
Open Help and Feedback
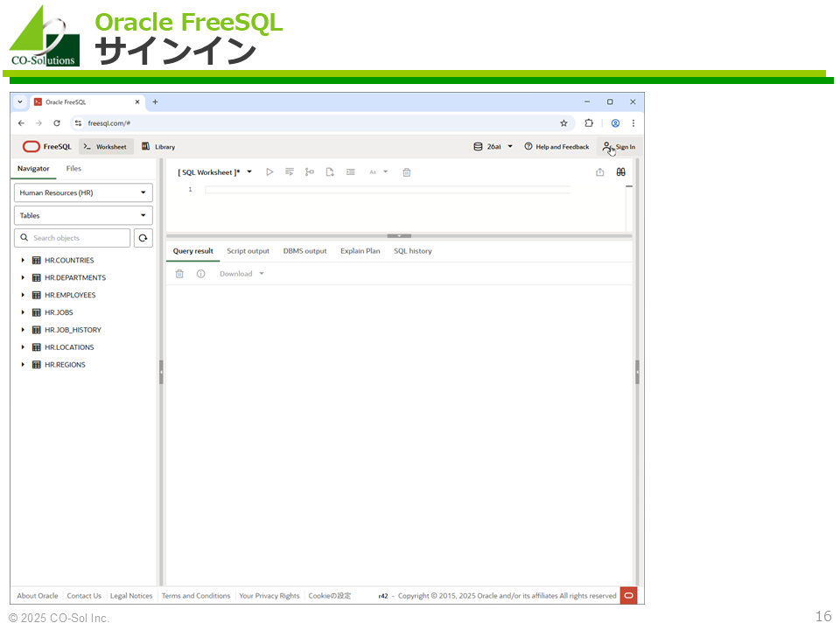coord(556,147)
